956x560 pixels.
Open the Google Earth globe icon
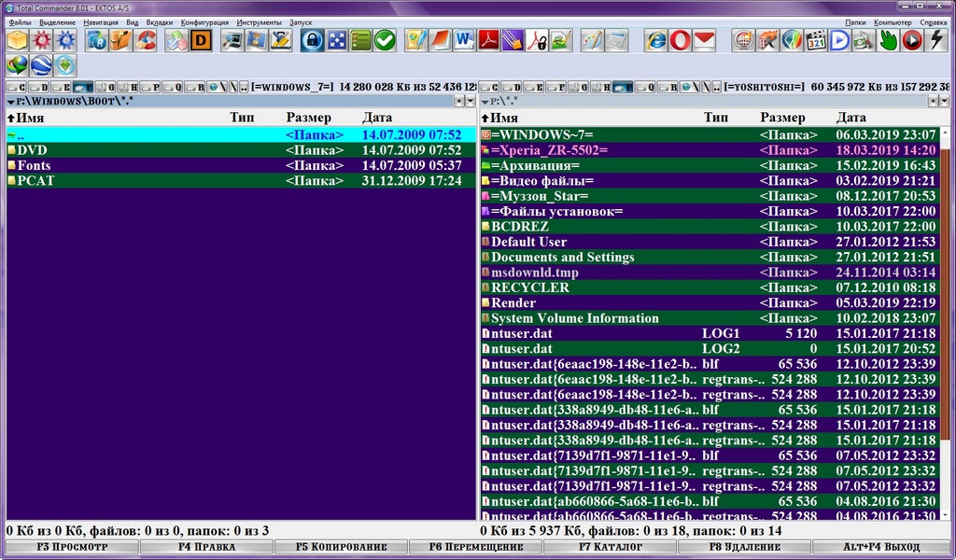coord(41,65)
